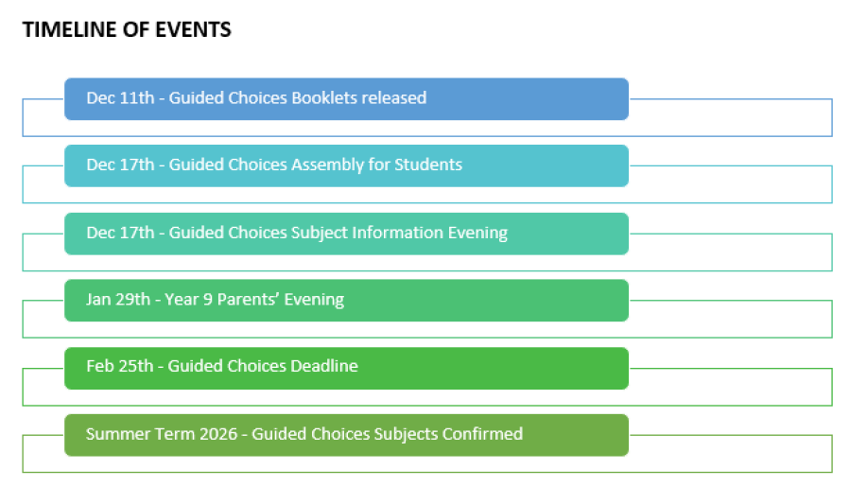Click empty outlined box right of Guided Choices Deadline bar

pyautogui.click(x=730, y=387)
